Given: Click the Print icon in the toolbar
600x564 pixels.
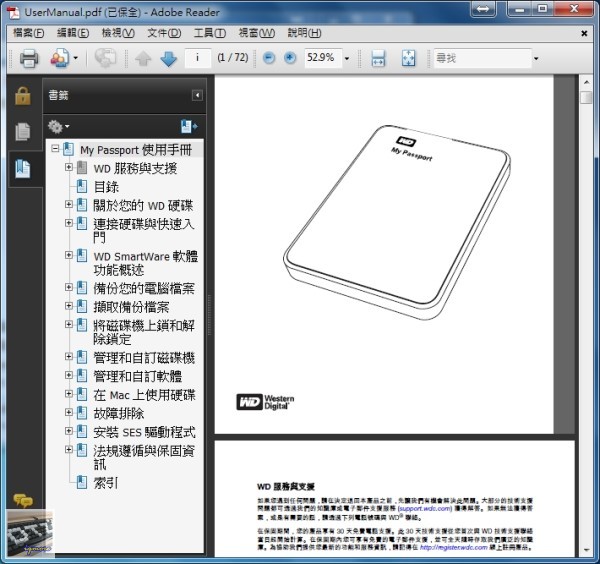Looking at the screenshot, I should tap(29, 59).
